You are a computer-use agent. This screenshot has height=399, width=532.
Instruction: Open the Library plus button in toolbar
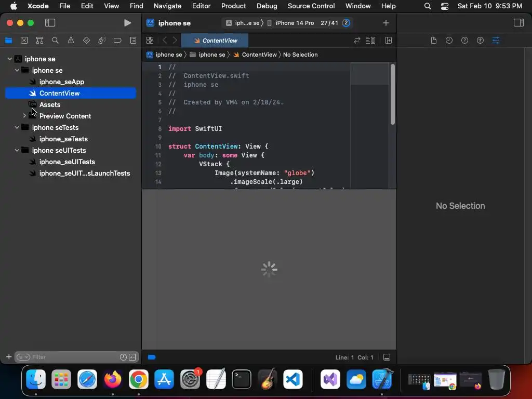[x=386, y=23]
